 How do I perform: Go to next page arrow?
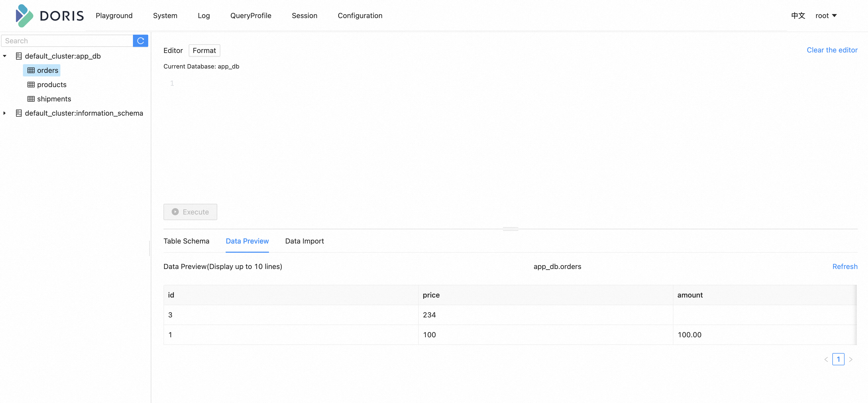[x=850, y=359]
